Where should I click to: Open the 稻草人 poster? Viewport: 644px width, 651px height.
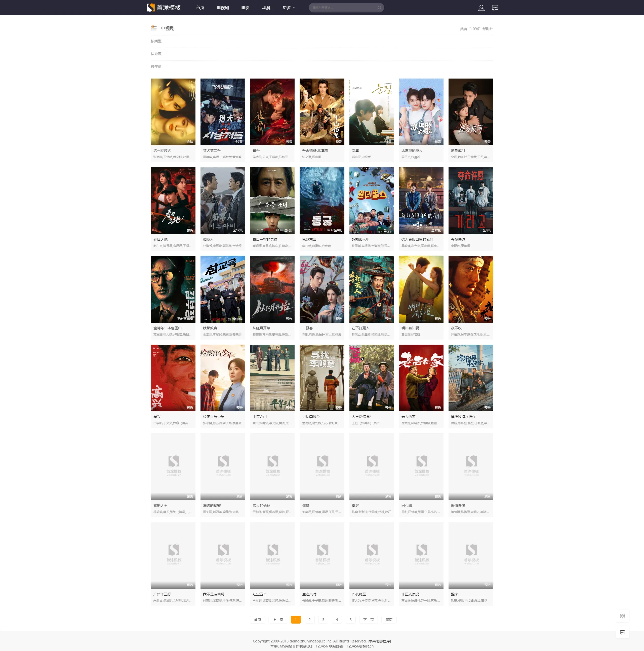(x=223, y=200)
